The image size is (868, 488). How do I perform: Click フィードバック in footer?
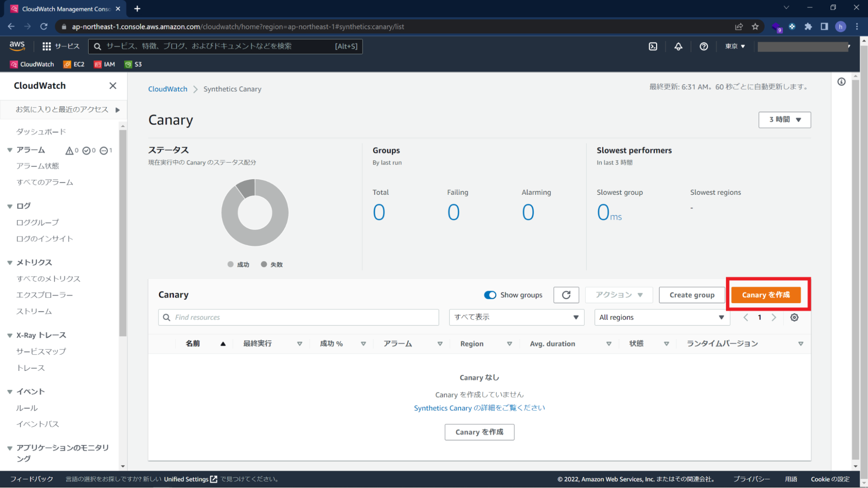pos(32,479)
